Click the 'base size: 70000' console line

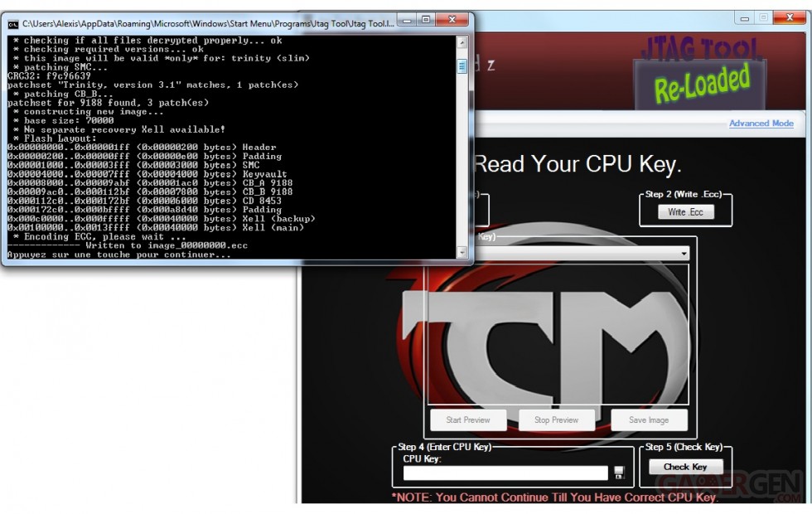tap(64, 121)
